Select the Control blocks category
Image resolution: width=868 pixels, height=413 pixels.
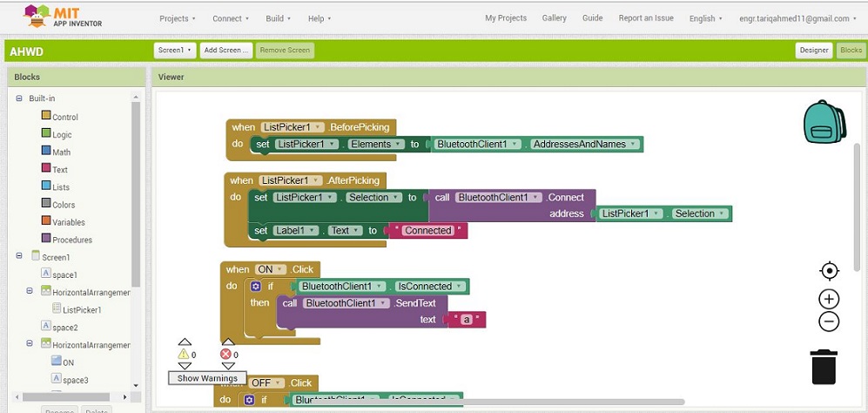coord(60,117)
